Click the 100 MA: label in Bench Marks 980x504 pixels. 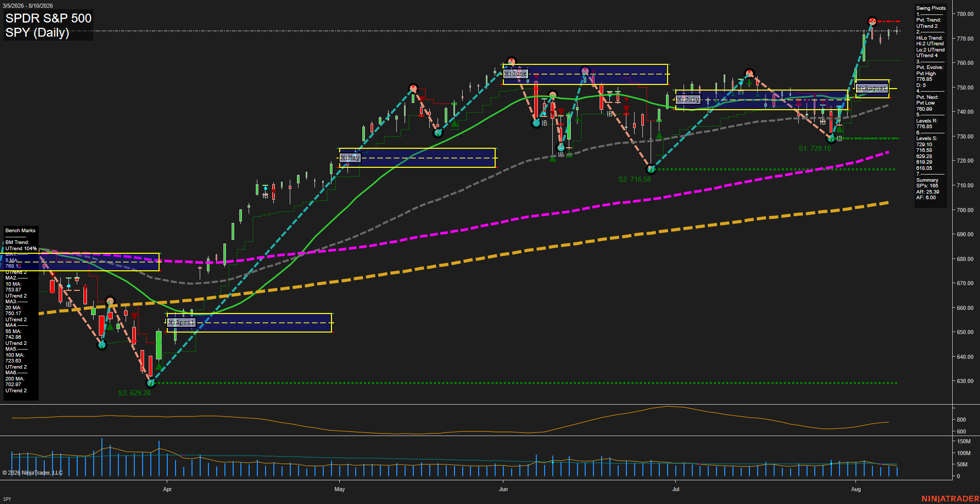tap(15, 355)
